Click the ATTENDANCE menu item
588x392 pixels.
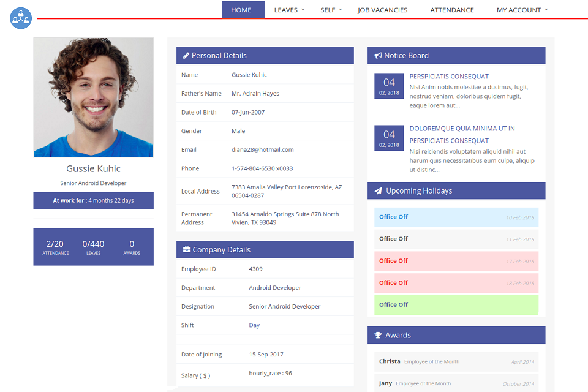pos(451,10)
